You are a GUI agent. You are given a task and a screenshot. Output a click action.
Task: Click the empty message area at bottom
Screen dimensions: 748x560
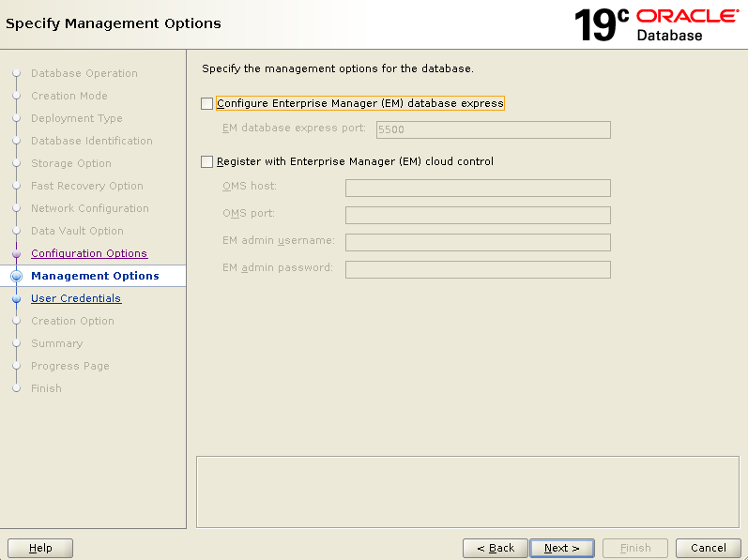tap(467, 492)
